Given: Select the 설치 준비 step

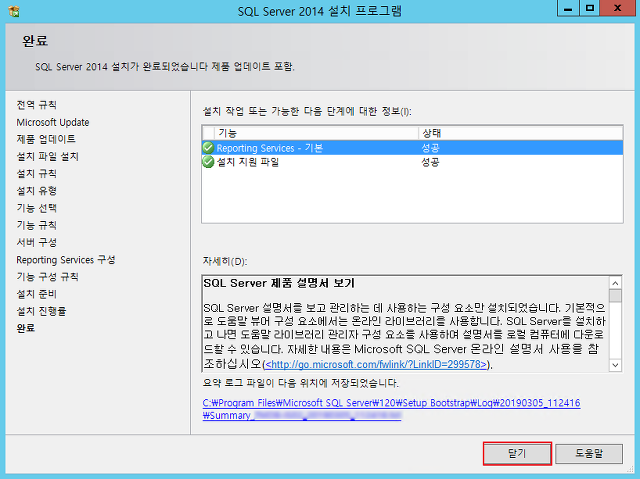Looking at the screenshot, I should (36, 294).
